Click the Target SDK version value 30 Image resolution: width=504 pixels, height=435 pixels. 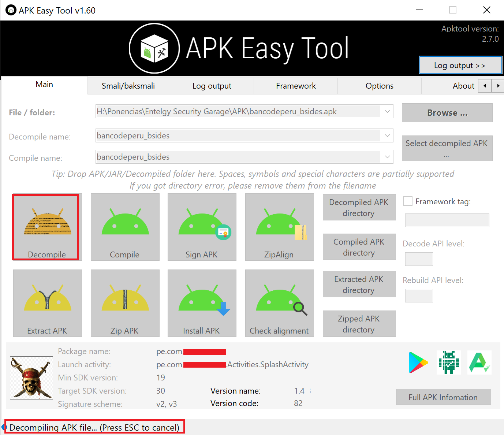[x=161, y=391]
